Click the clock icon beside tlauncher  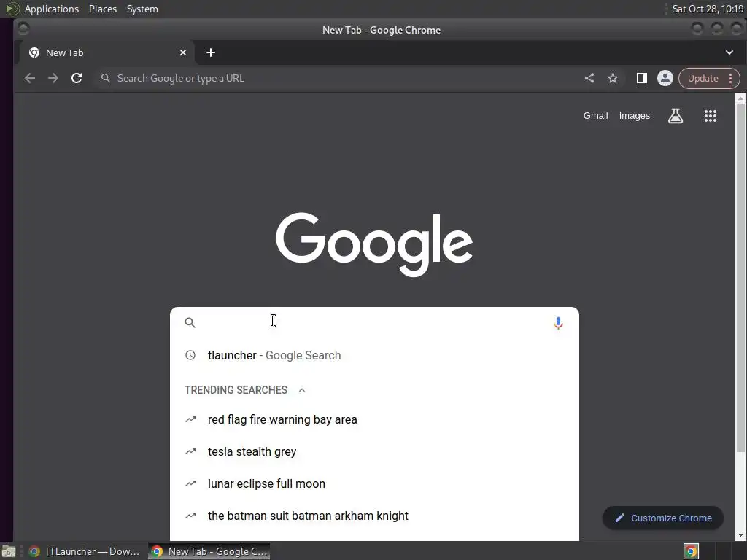[190, 355]
